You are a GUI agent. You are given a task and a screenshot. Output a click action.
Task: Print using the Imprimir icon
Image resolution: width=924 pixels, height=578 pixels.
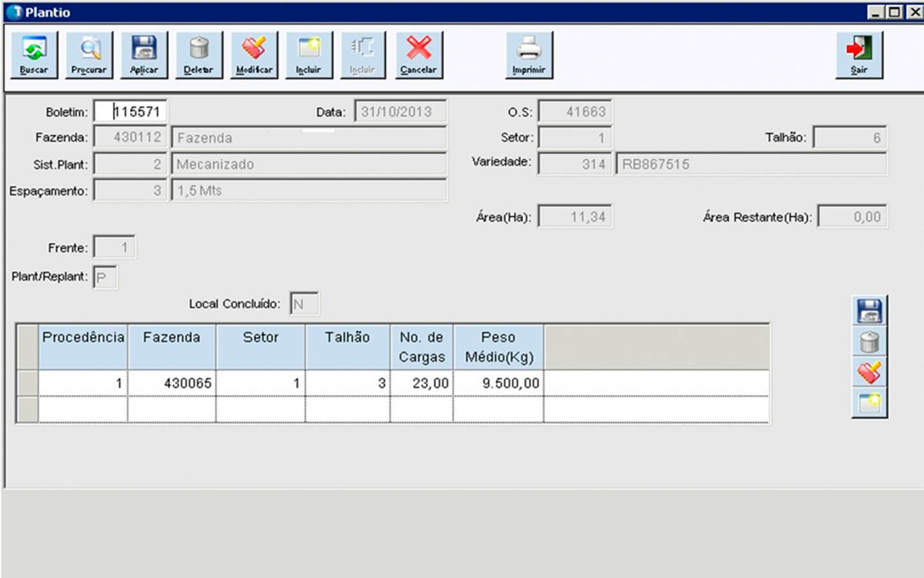529,55
